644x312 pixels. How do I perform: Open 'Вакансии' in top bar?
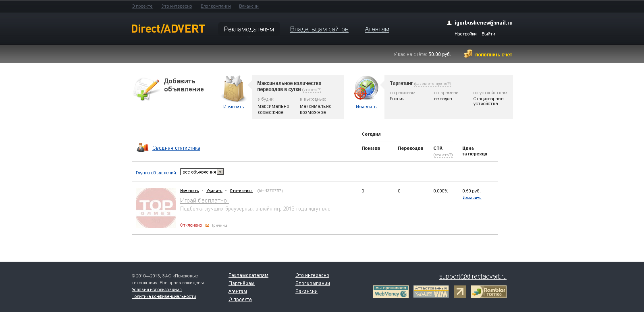(249, 6)
